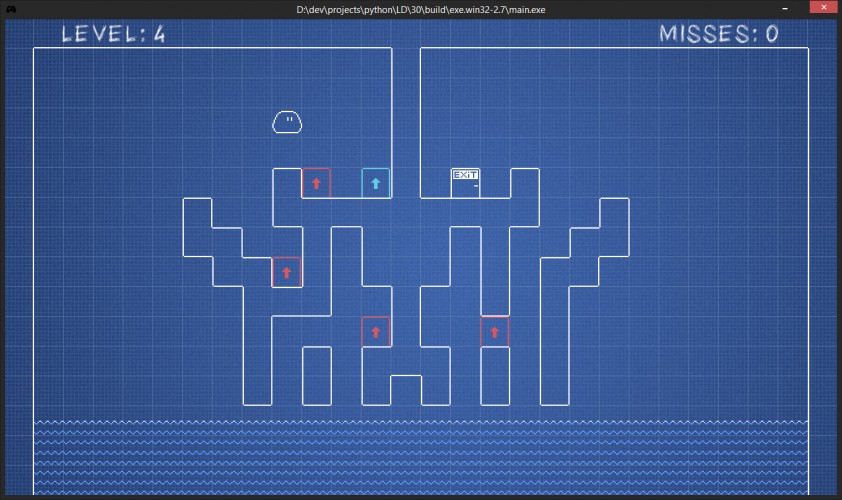Click the small pillar left of center column
The width and height of the screenshot is (842, 500).
[x=317, y=376]
